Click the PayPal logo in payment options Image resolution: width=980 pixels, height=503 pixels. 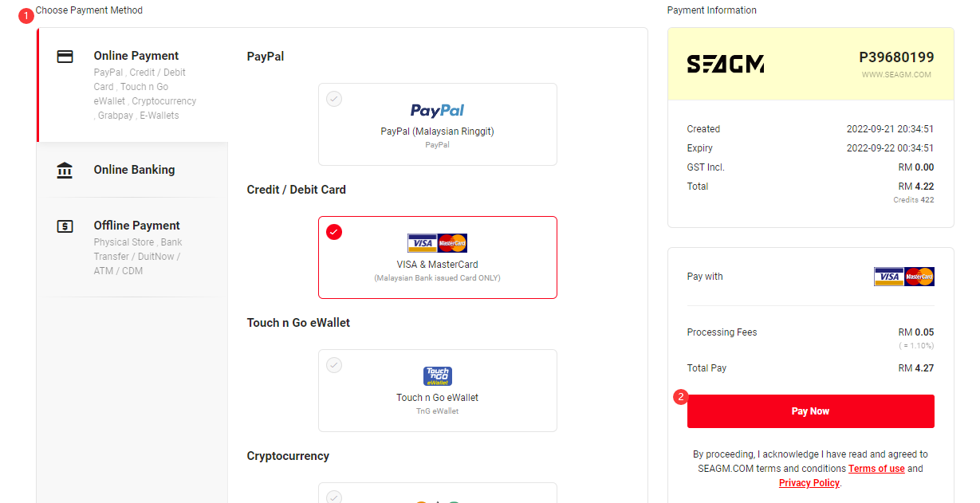438,110
